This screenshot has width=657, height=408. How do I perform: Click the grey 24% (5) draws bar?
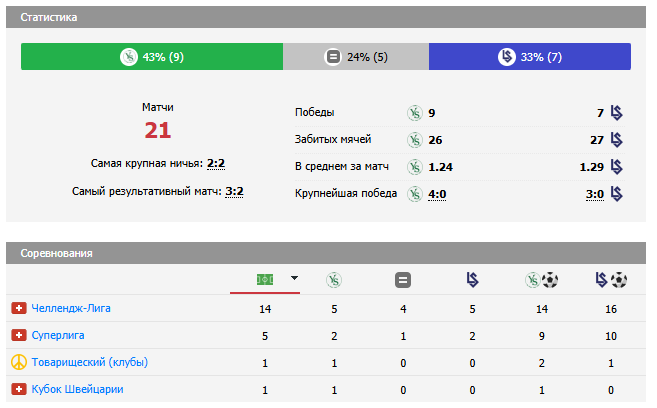[x=356, y=57]
